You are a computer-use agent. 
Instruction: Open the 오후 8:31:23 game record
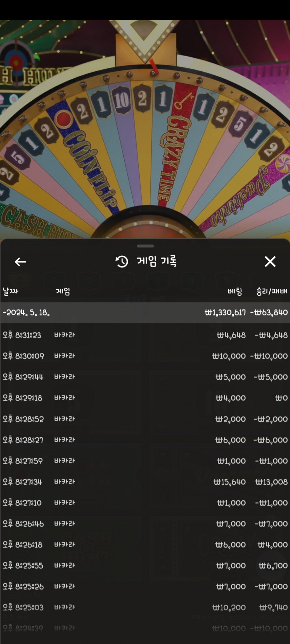pos(145,335)
